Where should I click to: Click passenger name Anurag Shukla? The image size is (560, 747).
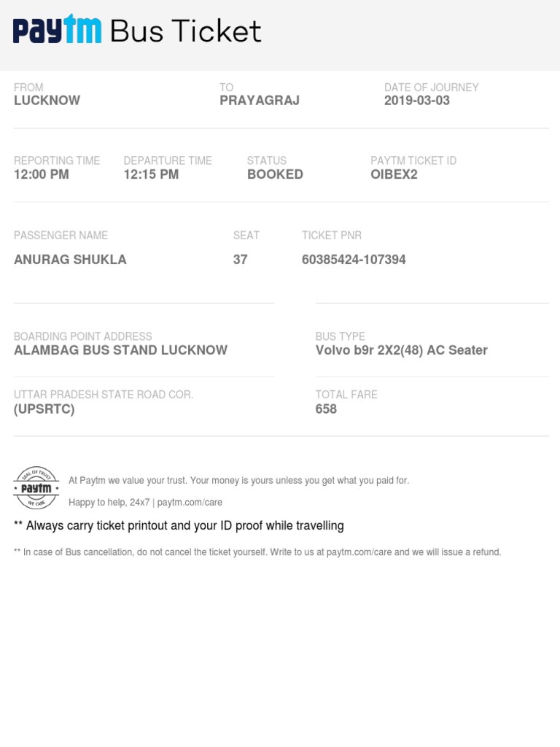pos(70,260)
